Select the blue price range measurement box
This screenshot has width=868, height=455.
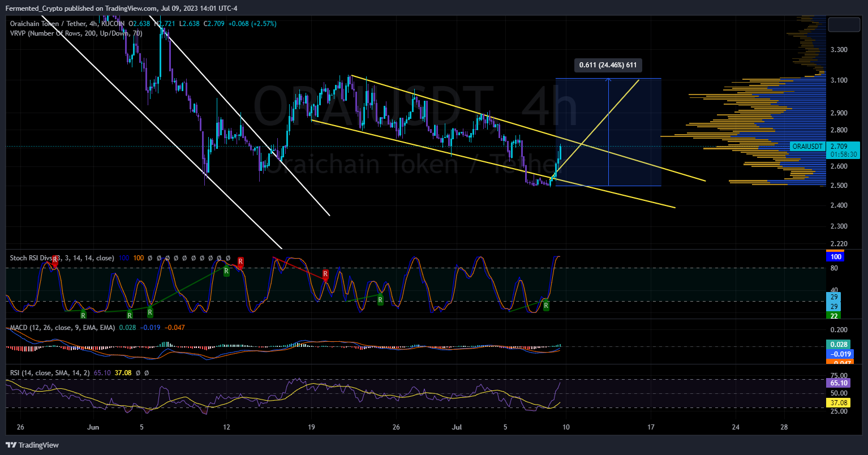[608, 132]
